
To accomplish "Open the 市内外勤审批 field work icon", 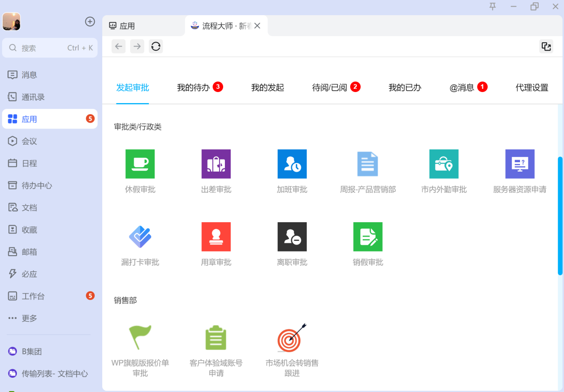I will 444,164.
